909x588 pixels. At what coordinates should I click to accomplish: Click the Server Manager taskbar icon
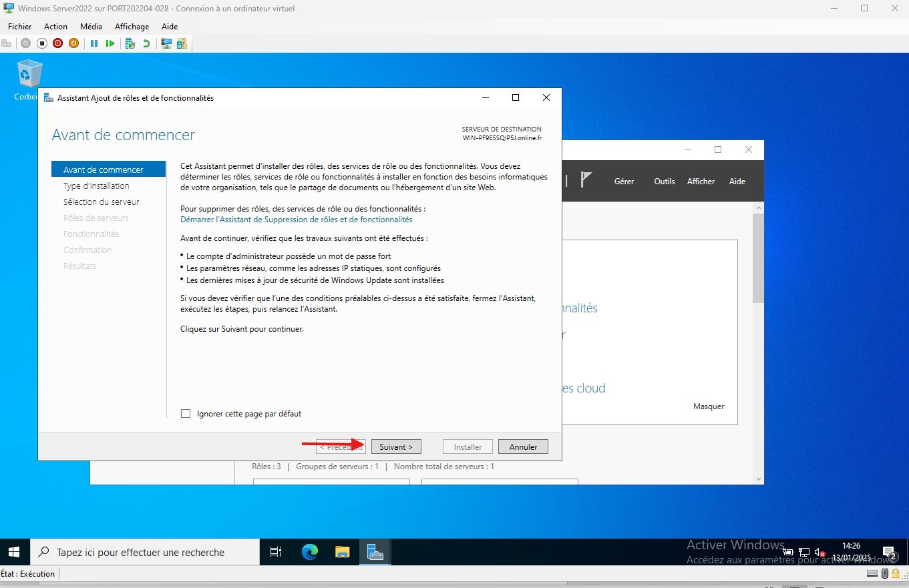pos(375,552)
